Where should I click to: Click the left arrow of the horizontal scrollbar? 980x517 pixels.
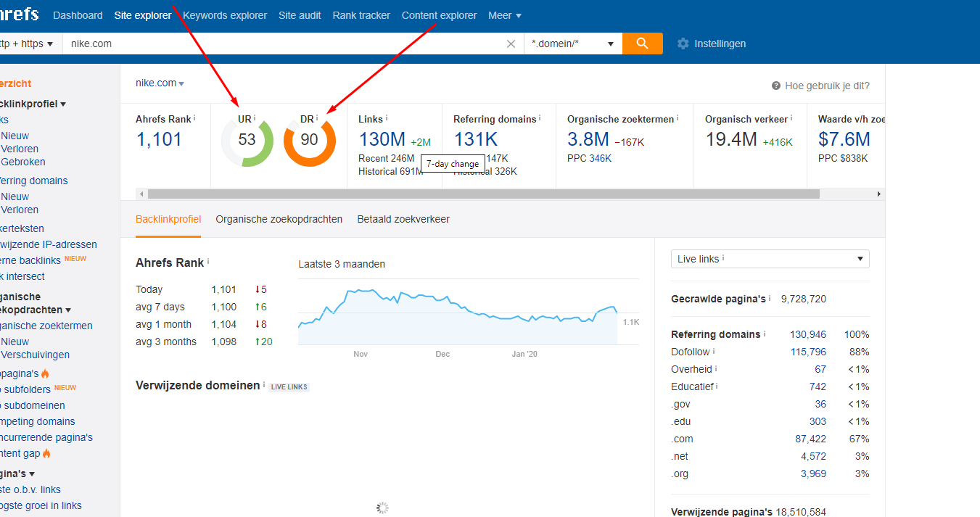pos(141,194)
